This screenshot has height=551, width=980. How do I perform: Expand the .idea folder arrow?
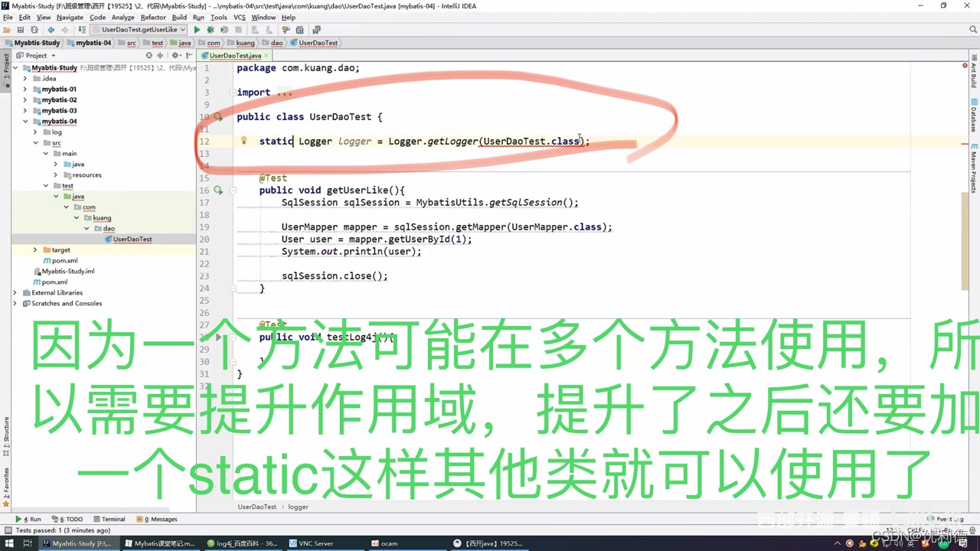pos(25,78)
